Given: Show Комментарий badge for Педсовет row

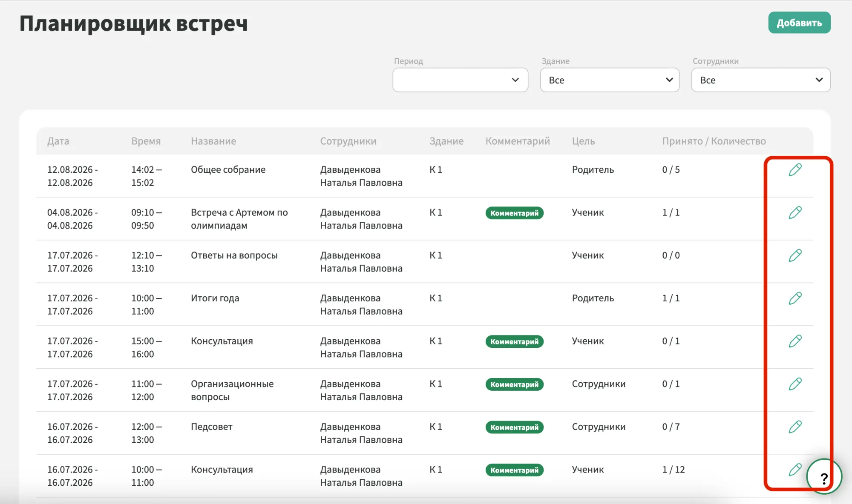Looking at the screenshot, I should [x=514, y=427].
